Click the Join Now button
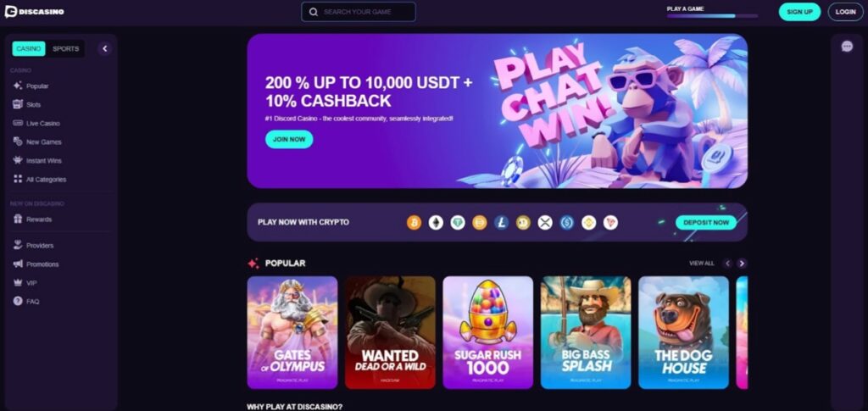 (x=289, y=139)
